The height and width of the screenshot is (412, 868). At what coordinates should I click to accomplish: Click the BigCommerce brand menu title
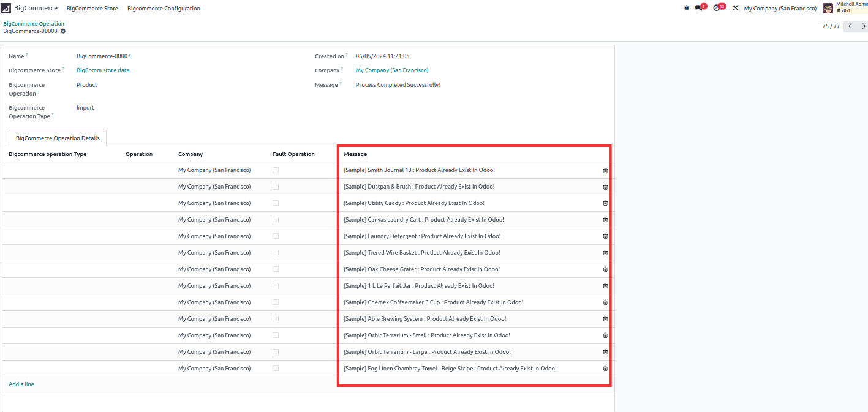point(36,9)
